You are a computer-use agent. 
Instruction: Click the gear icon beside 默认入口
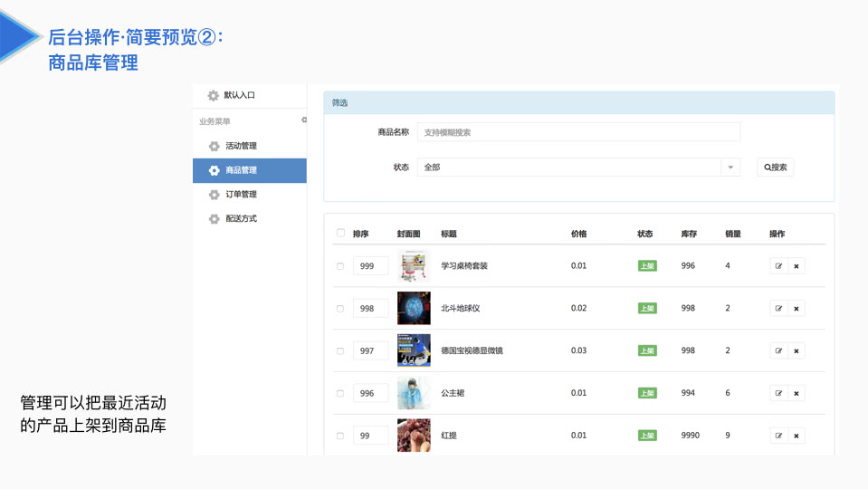tap(213, 96)
